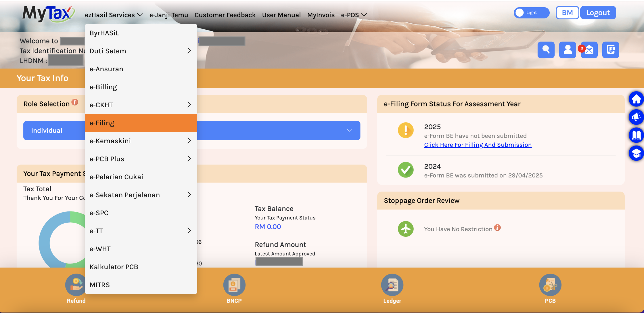Viewport: 644px width, 313px height.
Task: Expand the Individual role selection dropdown
Action: coord(349,130)
